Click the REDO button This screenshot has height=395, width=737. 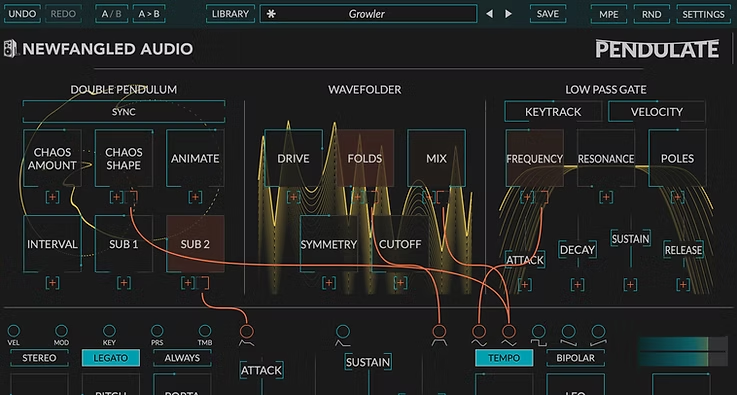tap(63, 14)
